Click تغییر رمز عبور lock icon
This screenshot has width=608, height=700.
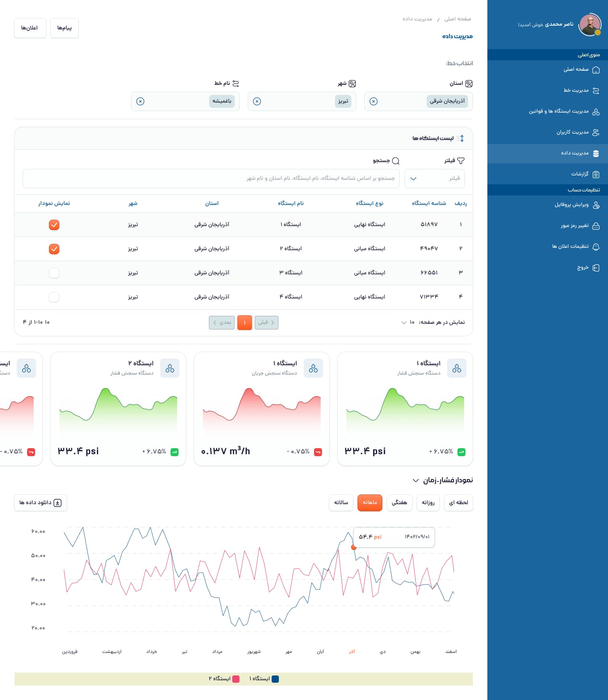pos(596,226)
